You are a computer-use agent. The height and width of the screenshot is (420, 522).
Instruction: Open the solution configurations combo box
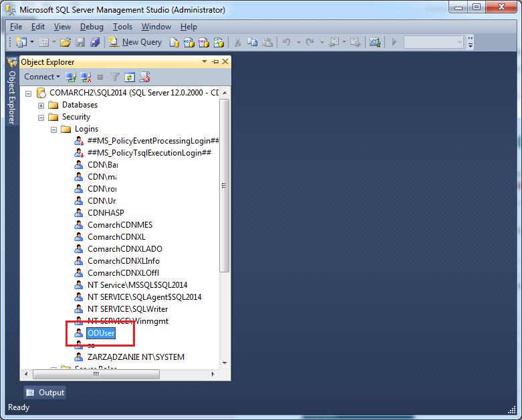pos(434,42)
